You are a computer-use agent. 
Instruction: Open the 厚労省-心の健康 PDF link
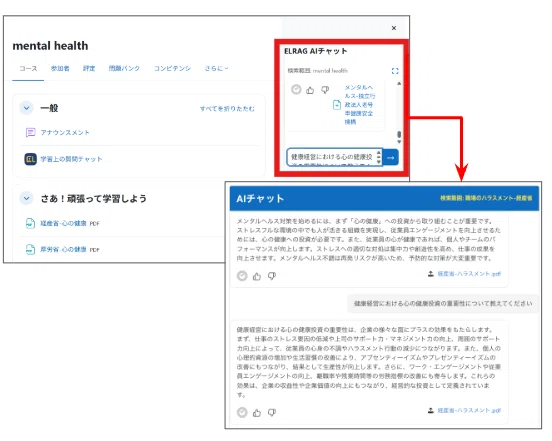63,249
